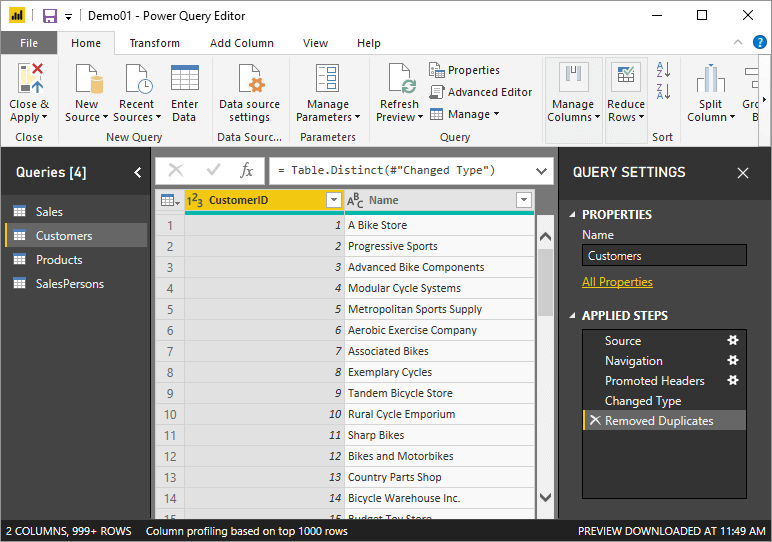Open the Manage query menu
This screenshot has width=772, height=542.
[x=465, y=114]
